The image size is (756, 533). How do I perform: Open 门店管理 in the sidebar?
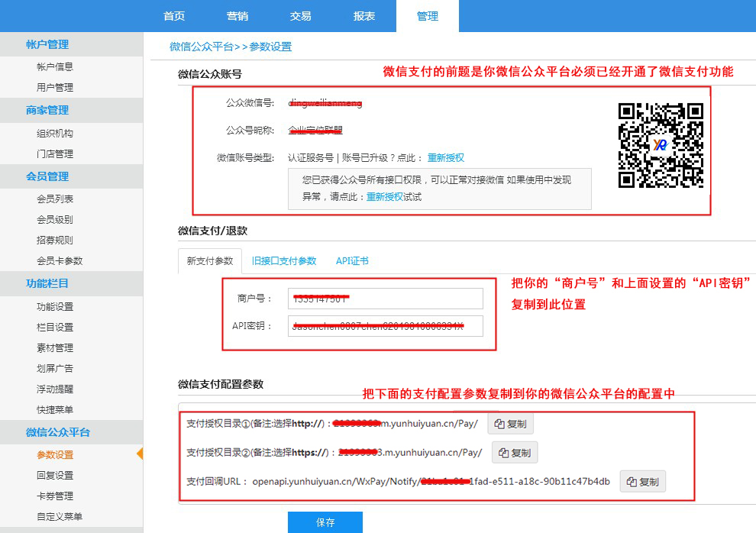[55, 154]
